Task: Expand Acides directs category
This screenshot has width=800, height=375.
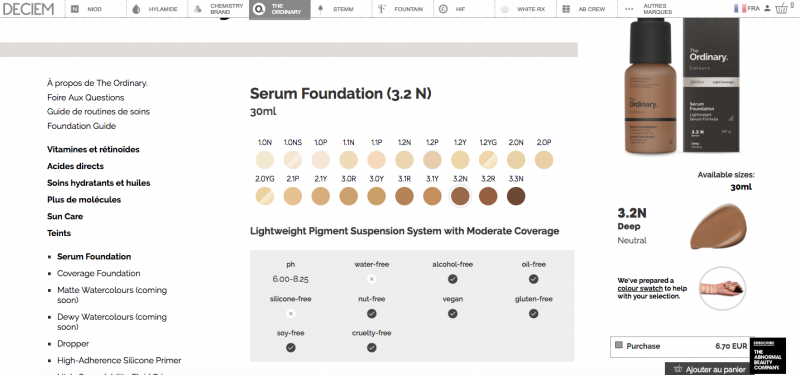Action: (x=76, y=166)
